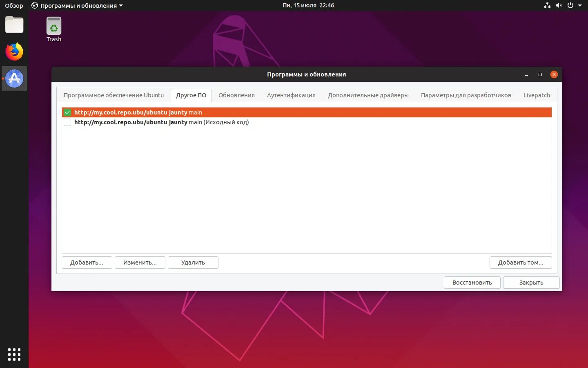The height and width of the screenshot is (368, 588).
Task: Open the Обзор activities overview
Action: [x=14, y=5]
